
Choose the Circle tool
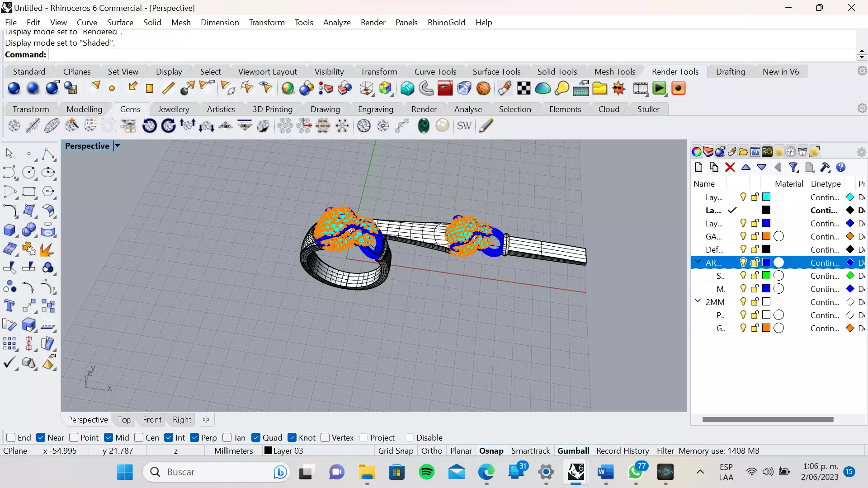[28, 173]
